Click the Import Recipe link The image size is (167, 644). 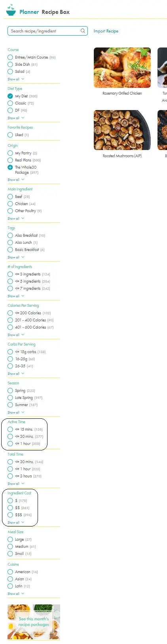point(106,31)
